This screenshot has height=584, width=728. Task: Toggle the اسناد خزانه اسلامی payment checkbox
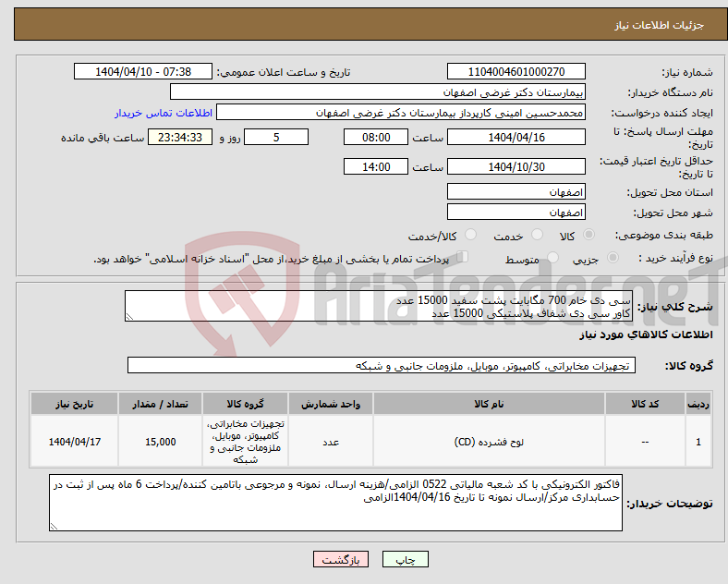463,257
